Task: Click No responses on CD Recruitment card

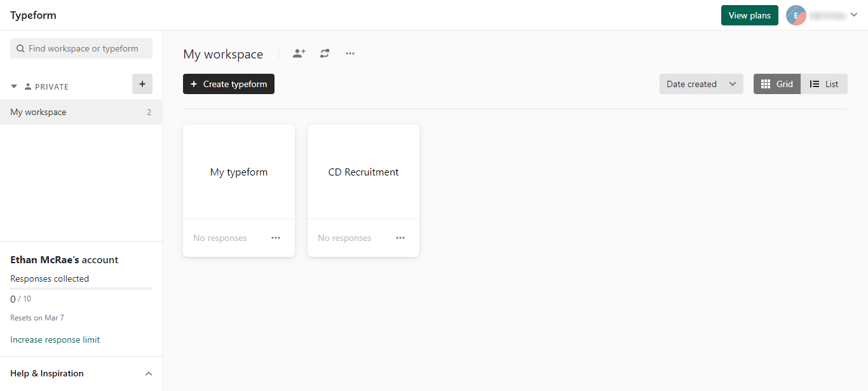Action: pyautogui.click(x=344, y=238)
